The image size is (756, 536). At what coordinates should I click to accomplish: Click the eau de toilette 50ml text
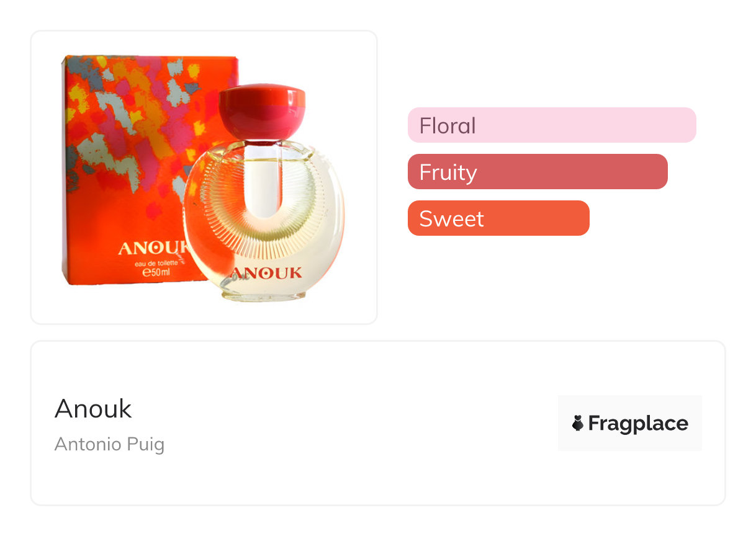pyautogui.click(x=160, y=267)
